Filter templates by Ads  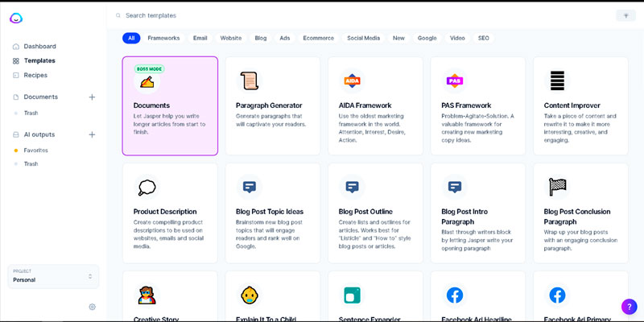[285, 38]
